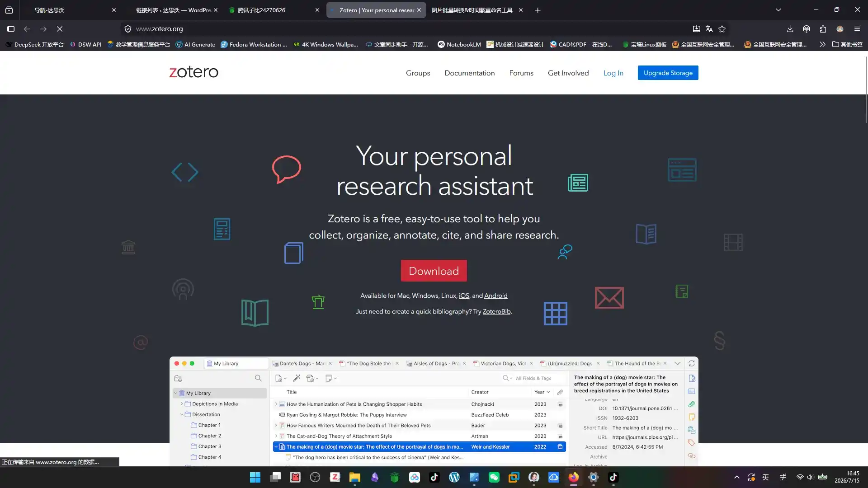868x488 pixels.
Task: Click the Upgrade Storage button
Action: click(x=668, y=73)
